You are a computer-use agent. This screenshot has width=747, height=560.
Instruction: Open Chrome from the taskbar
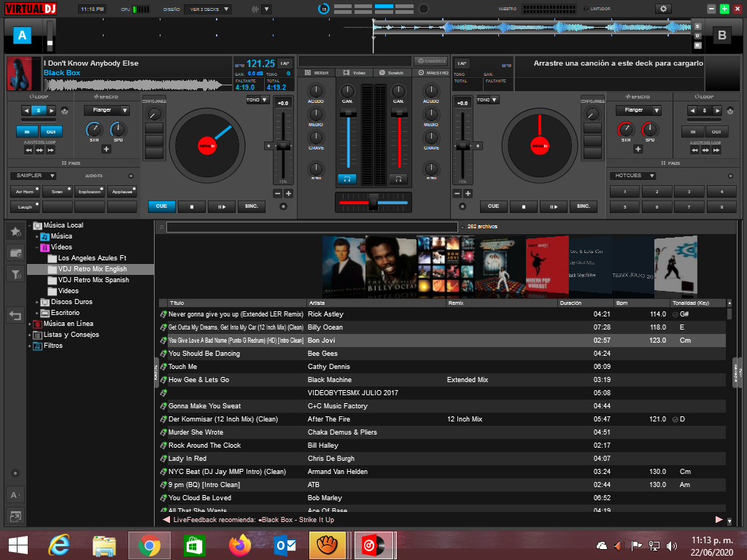[149, 545]
